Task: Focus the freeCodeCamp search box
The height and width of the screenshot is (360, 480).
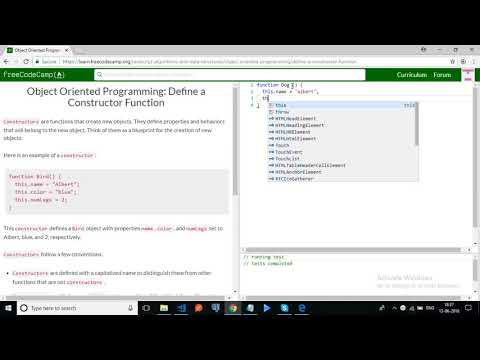Action: pos(230,75)
